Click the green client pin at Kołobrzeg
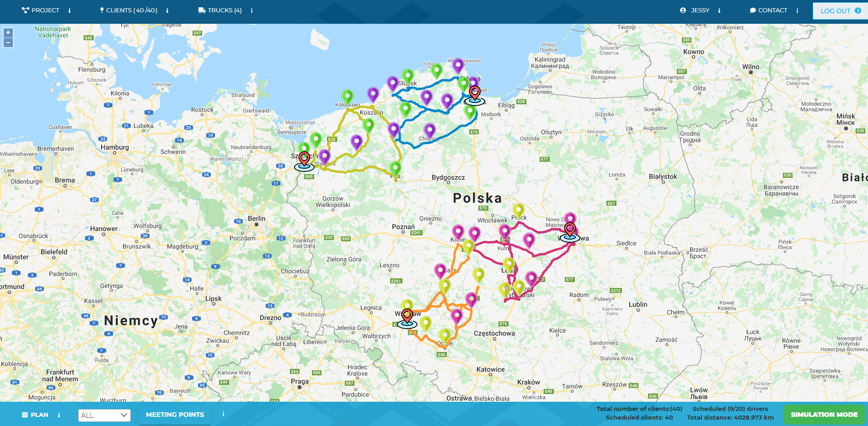This screenshot has height=426, width=868. pyautogui.click(x=348, y=97)
